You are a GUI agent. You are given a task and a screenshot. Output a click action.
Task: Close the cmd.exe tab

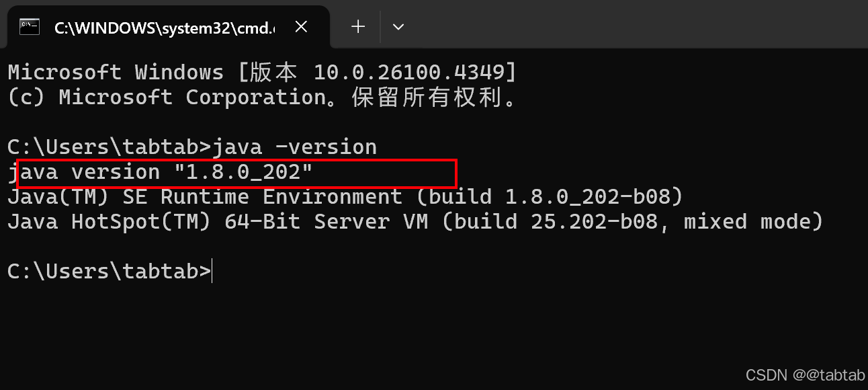[301, 27]
